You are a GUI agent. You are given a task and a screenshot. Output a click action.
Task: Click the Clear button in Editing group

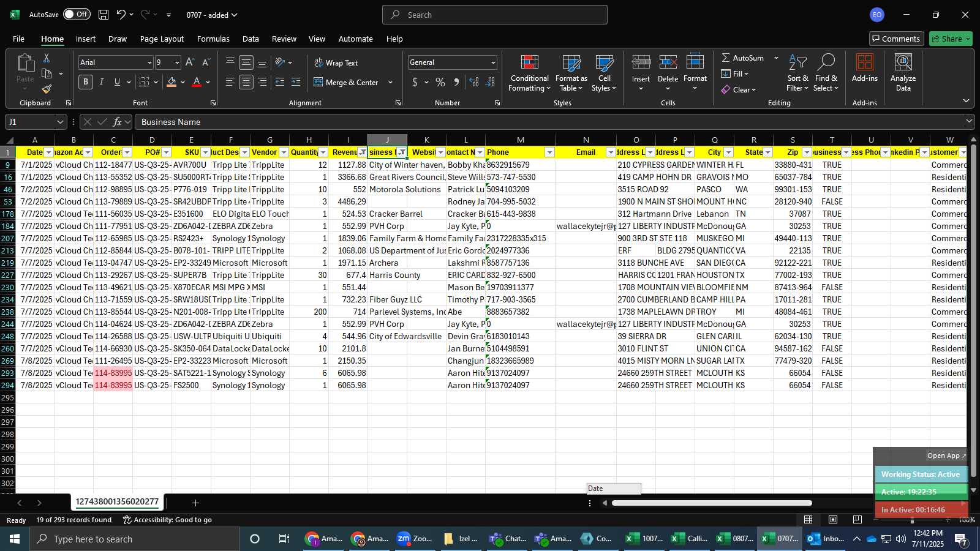pyautogui.click(x=739, y=89)
